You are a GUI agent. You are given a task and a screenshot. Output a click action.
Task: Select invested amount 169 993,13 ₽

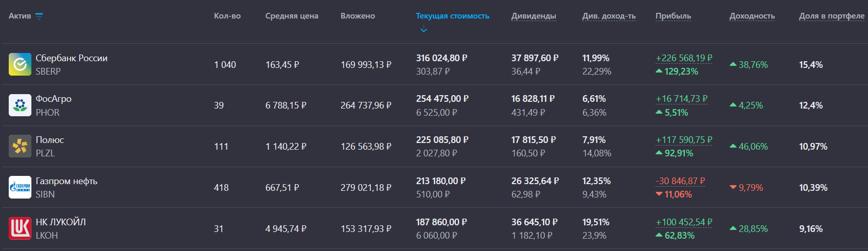pyautogui.click(x=366, y=65)
